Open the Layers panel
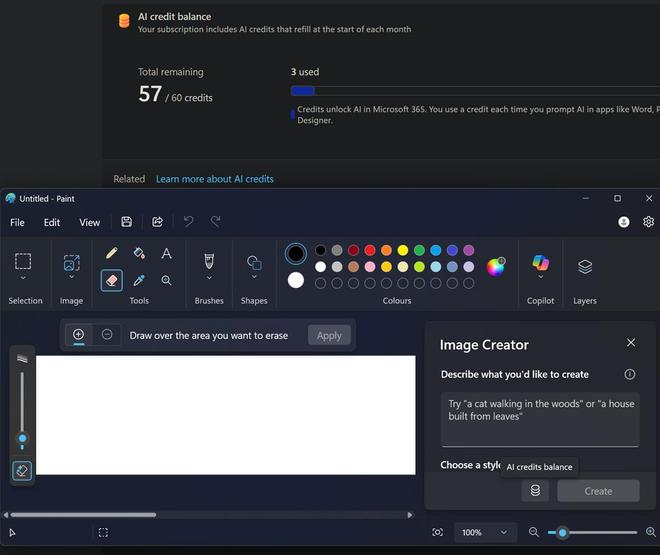This screenshot has width=660, height=555. click(x=585, y=266)
